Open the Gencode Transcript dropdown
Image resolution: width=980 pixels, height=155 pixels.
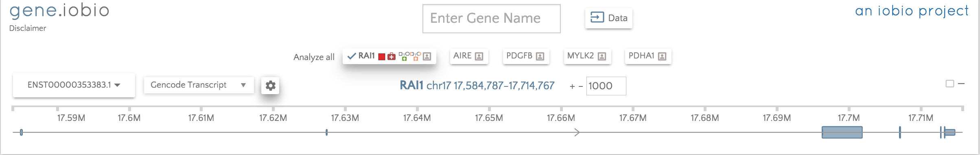click(x=199, y=85)
